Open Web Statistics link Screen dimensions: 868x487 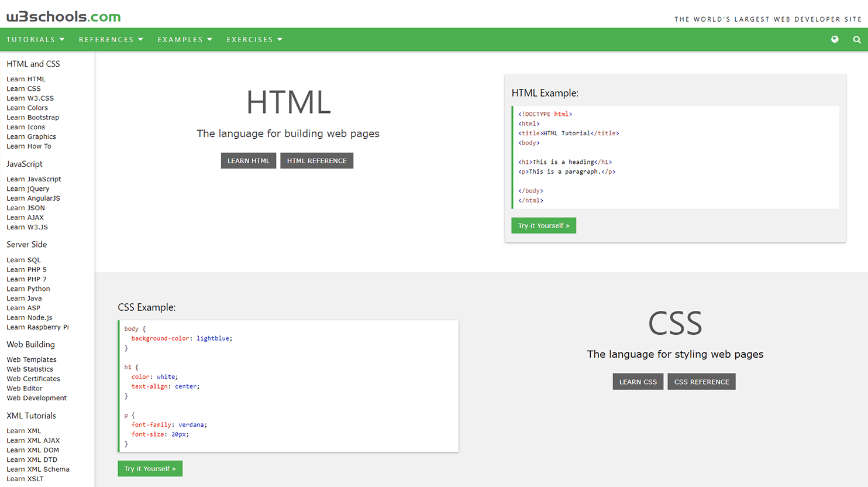(x=30, y=369)
